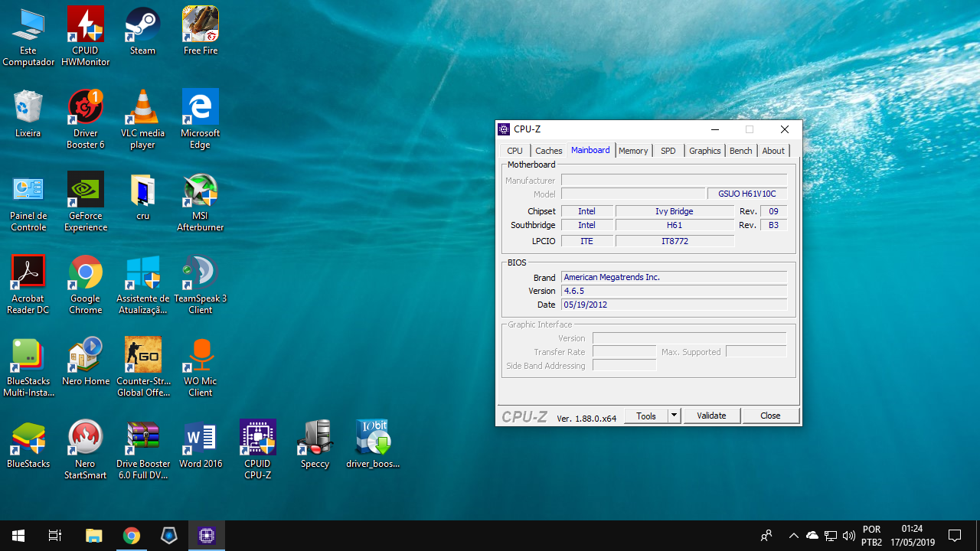Open the Windows Start menu
The width and height of the screenshot is (980, 551).
click(18, 536)
